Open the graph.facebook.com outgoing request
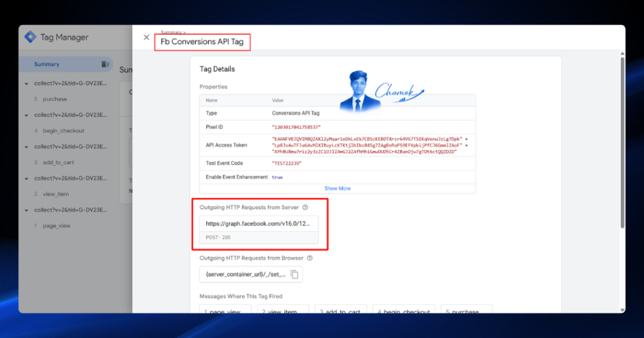The height and width of the screenshot is (338, 644). click(258, 223)
